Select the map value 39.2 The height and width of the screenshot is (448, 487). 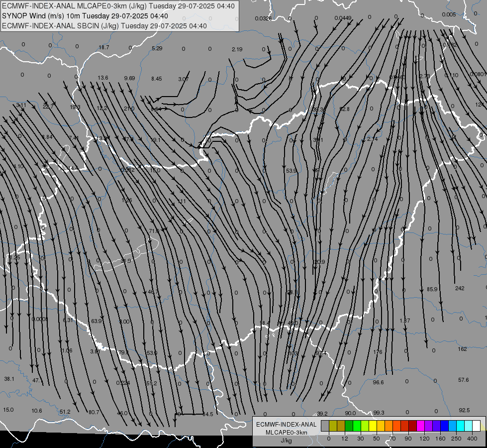[x=322, y=414]
